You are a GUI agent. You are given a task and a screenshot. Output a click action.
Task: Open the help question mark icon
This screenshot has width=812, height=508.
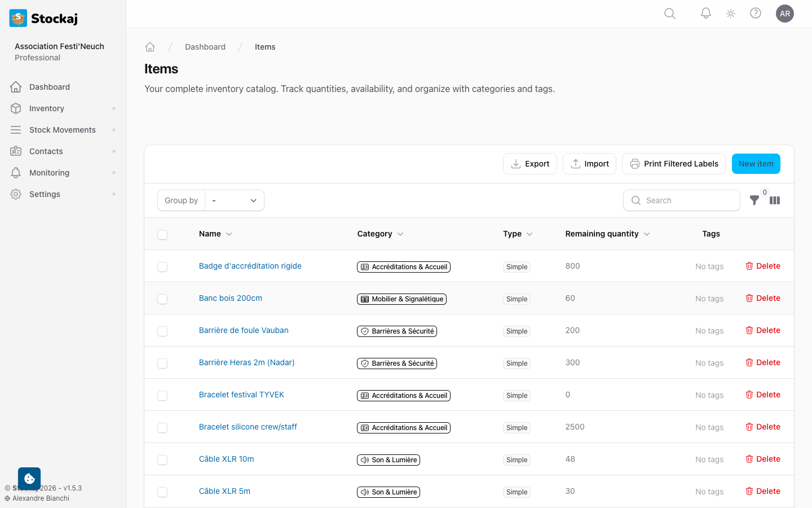tap(756, 14)
